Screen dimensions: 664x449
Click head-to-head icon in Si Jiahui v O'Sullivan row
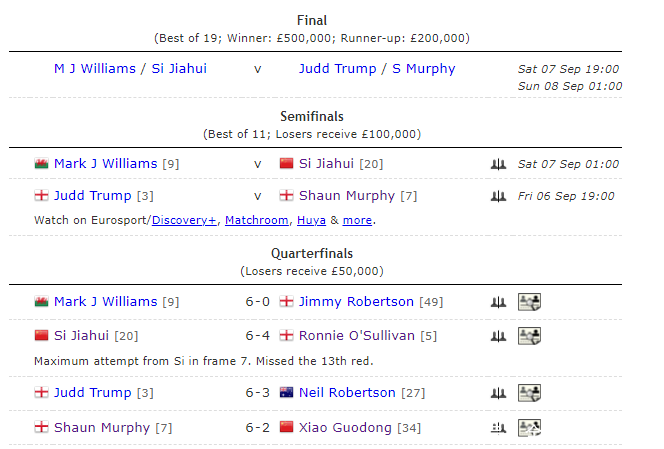pos(498,336)
